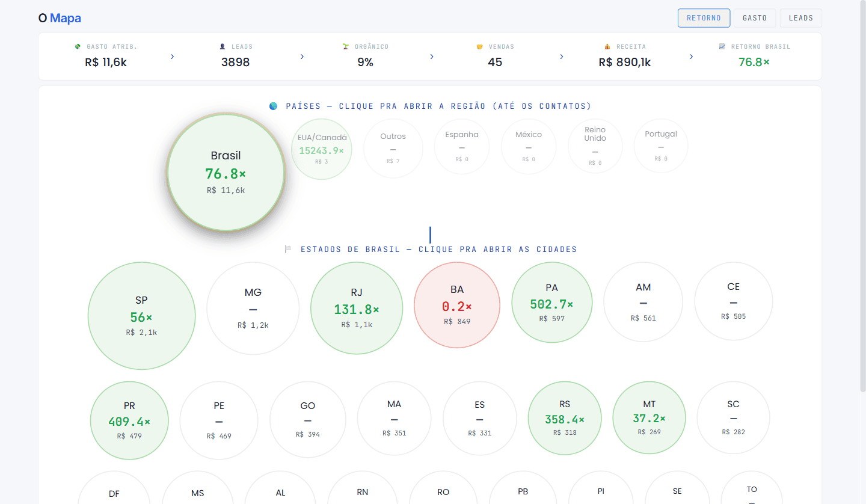Click the money bag icon beside Receita

pos(607,46)
